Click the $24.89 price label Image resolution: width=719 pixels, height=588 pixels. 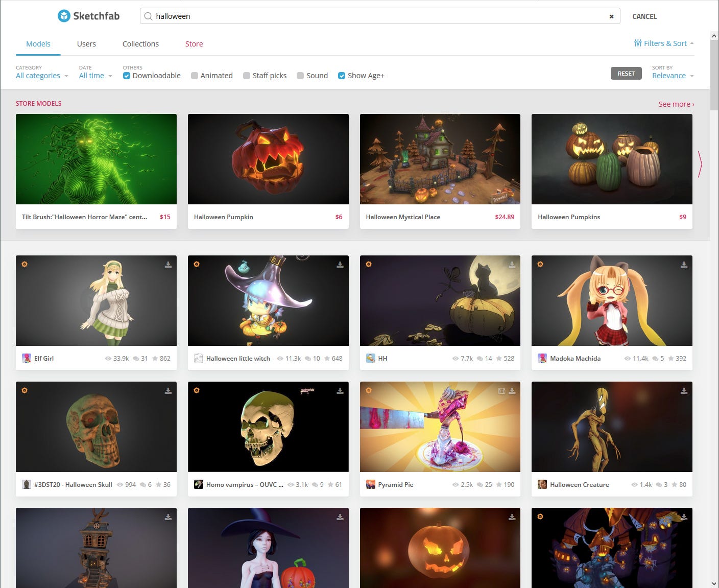(505, 217)
